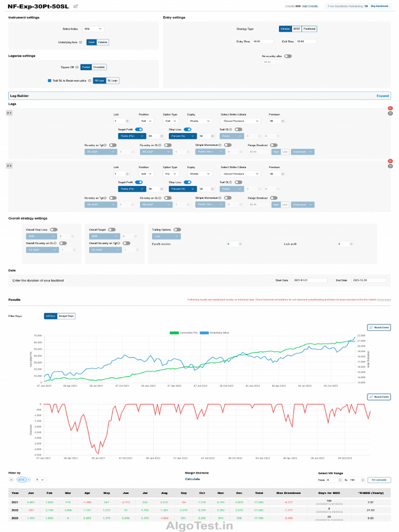Toggle the No re-entry after switch
399x532 pixels.
(288, 56)
